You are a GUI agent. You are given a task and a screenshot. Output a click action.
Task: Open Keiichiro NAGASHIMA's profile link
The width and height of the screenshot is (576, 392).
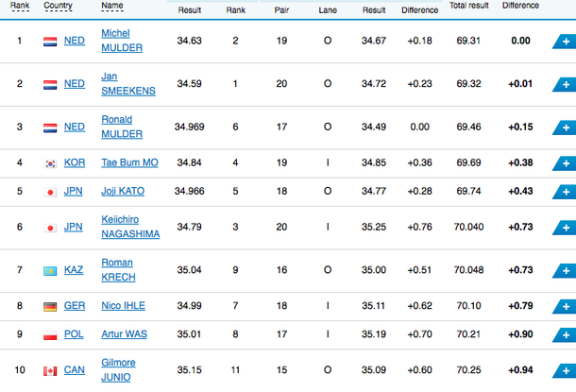coord(130,227)
